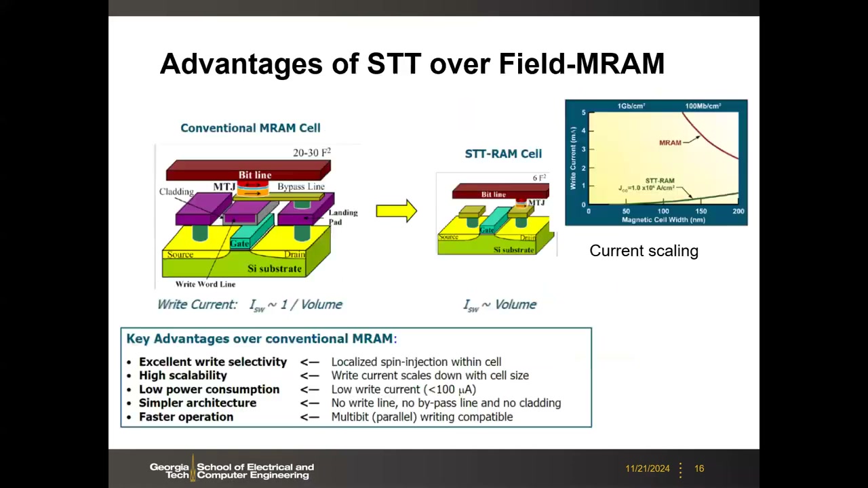
Task: Click 'High scalability' bullet
Action: click(183, 375)
